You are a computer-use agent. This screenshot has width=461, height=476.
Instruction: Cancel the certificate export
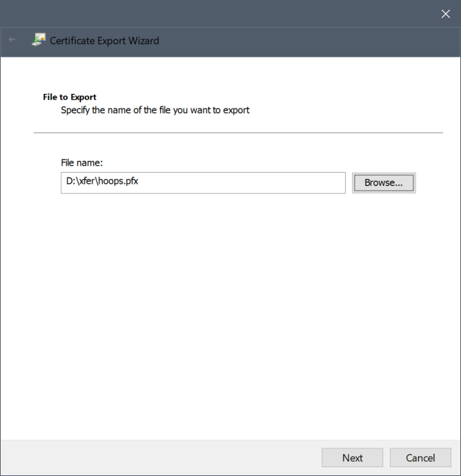pos(420,457)
